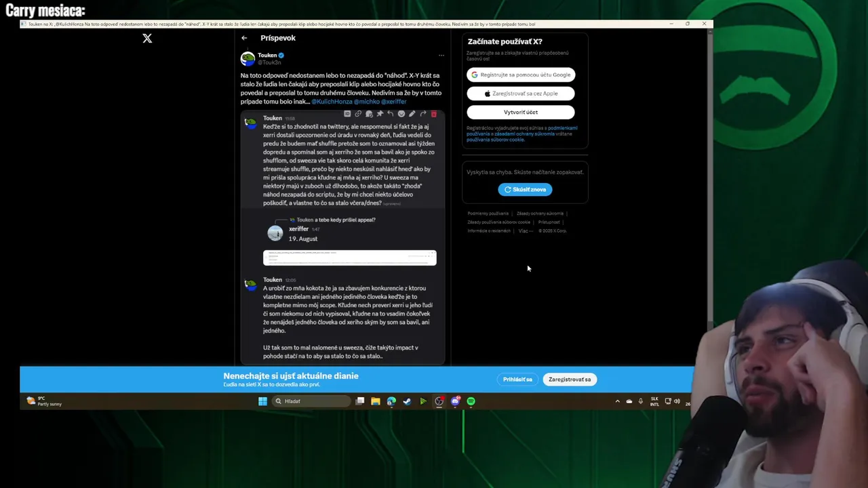Viewport: 868px width, 488px height.
Task: Click Zaregistrovať sa in the blue banner
Action: [x=570, y=380]
